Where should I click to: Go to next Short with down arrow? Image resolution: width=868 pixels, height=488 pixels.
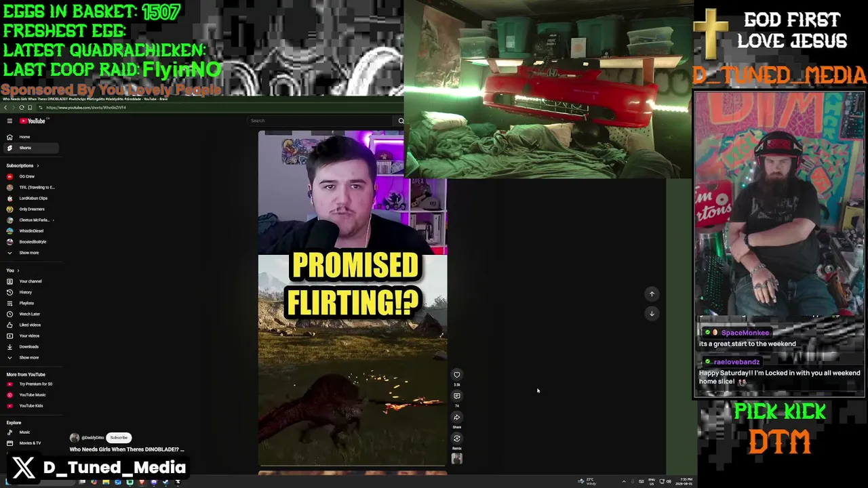(x=652, y=313)
